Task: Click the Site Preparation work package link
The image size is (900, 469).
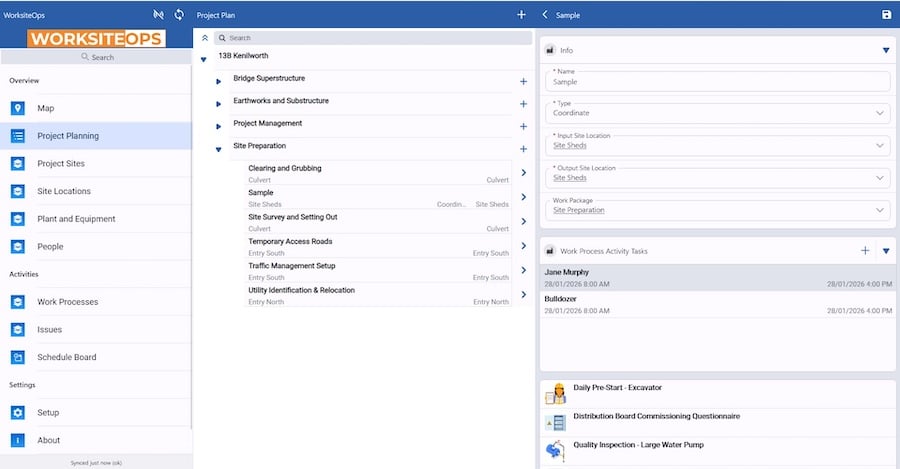Action: (x=579, y=210)
